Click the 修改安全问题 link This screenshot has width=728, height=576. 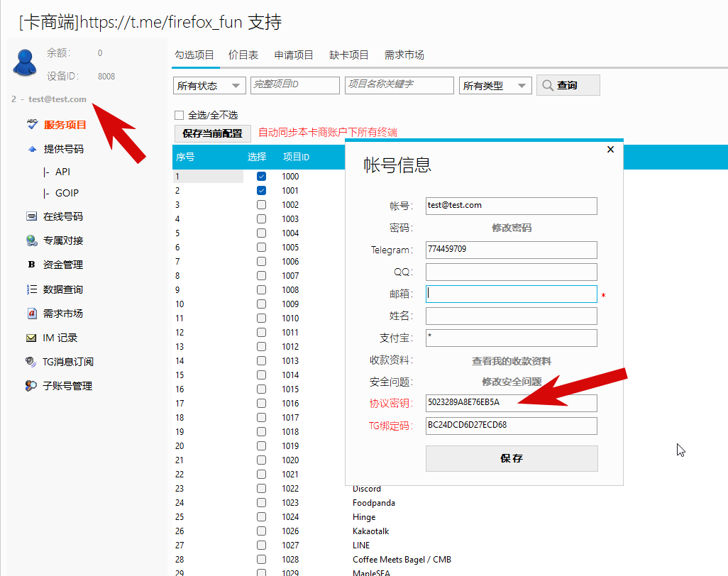(x=512, y=382)
